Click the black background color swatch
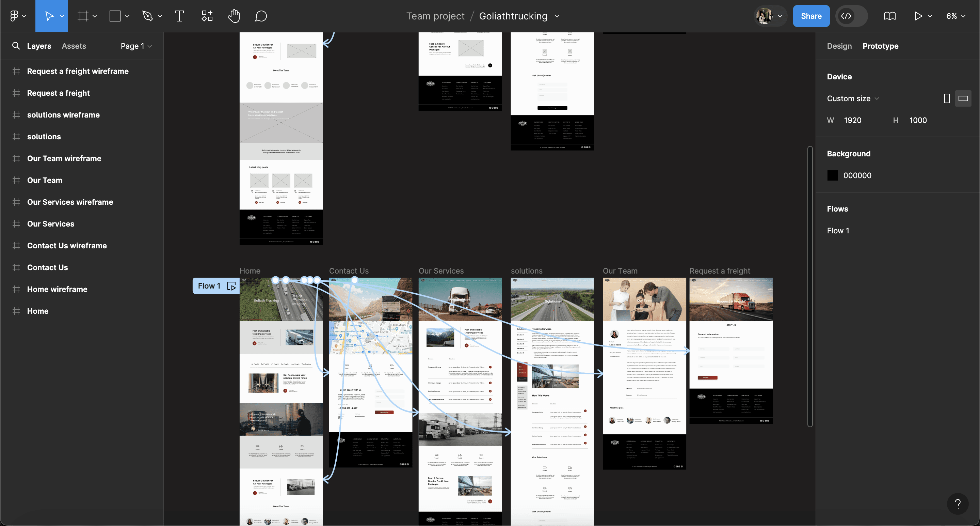 point(833,175)
